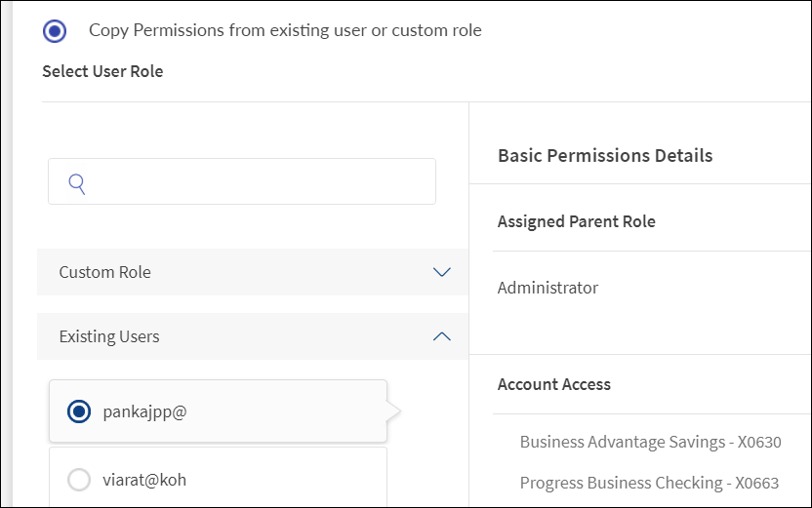
Task: Select the Copy Permissions radio button
Action: pos(56,30)
